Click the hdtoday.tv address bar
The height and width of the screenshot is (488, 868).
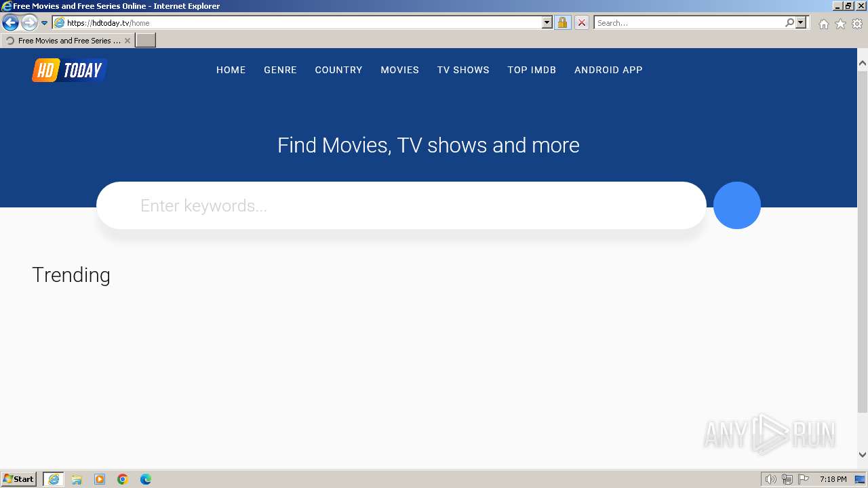[x=297, y=22]
